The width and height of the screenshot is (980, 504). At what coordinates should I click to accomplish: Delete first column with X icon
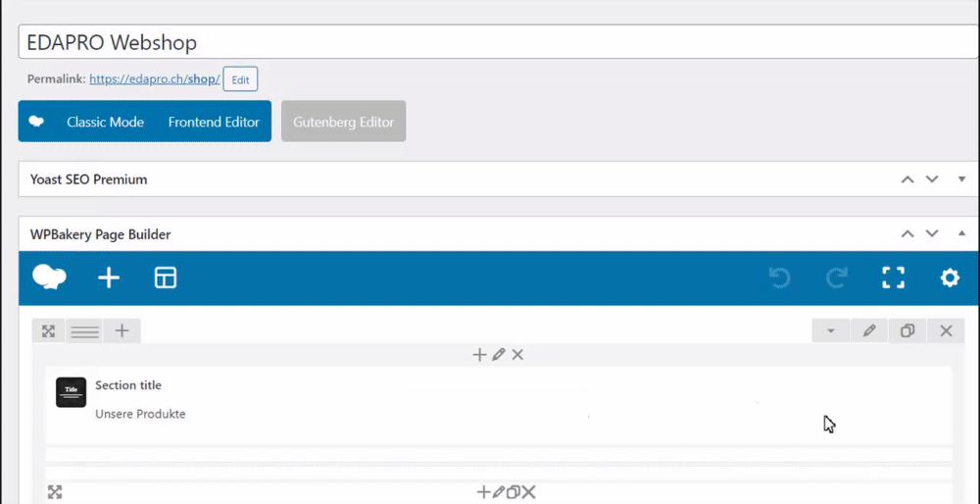point(517,355)
